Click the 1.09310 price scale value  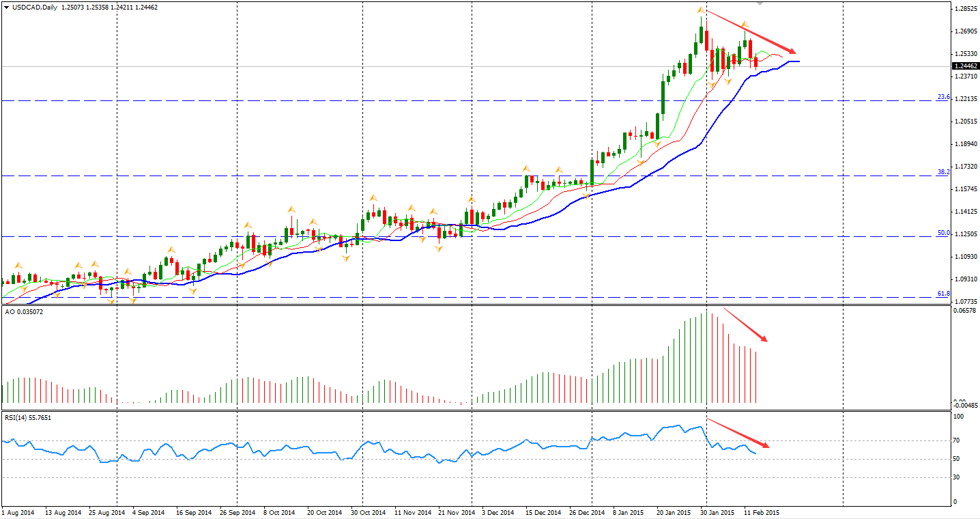[965, 279]
